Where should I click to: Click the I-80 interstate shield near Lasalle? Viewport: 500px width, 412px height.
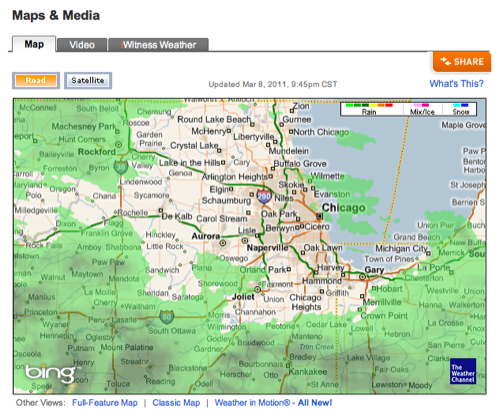(x=166, y=316)
